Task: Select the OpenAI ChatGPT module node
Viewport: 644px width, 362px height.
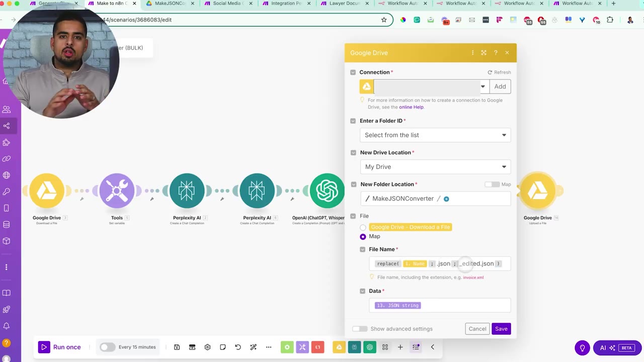Action: [327, 191]
